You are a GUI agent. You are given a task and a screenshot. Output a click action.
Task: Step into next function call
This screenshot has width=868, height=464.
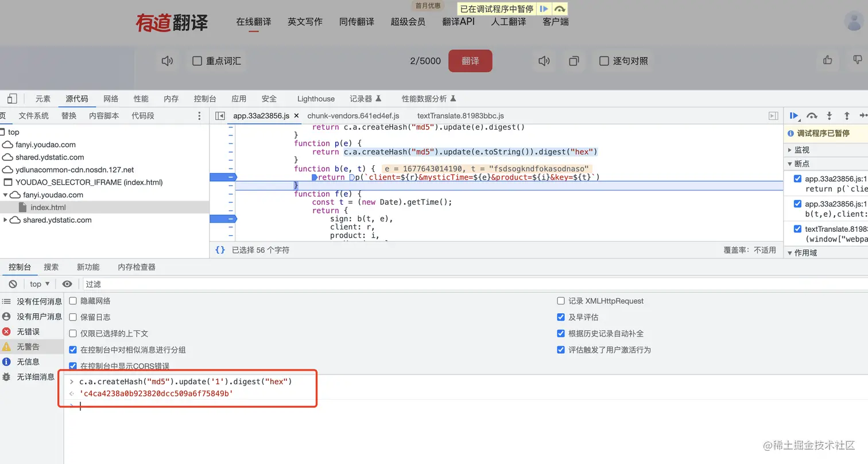pyautogui.click(x=829, y=116)
